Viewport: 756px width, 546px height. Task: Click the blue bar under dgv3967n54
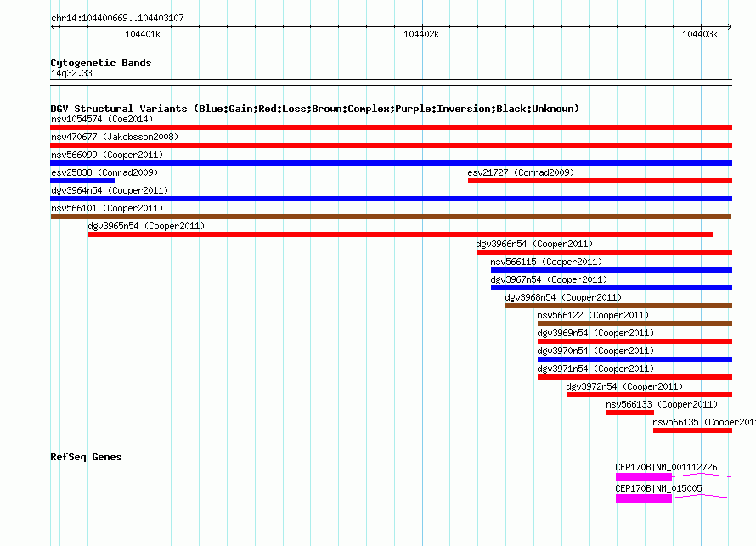tap(612, 288)
